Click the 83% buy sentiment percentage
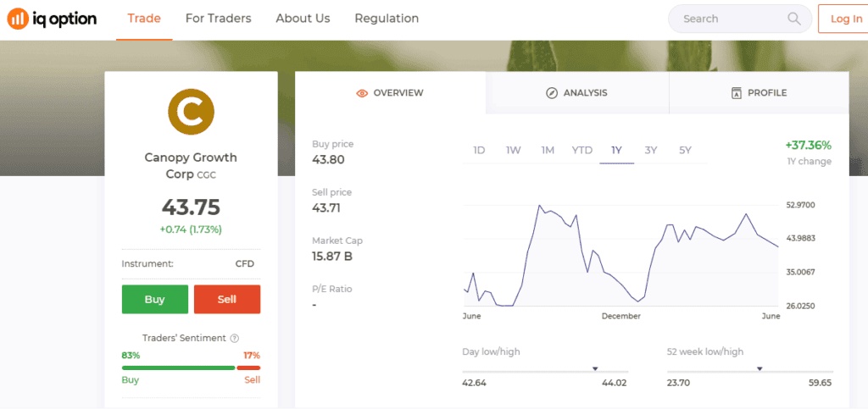Screen dimensions: 868x409 131,356
